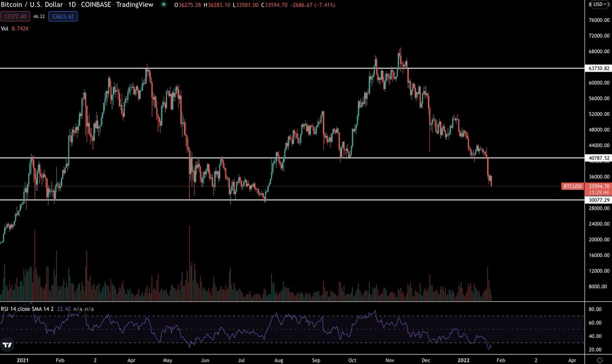
Task: Click the May label on time axis
Action: [x=168, y=359]
